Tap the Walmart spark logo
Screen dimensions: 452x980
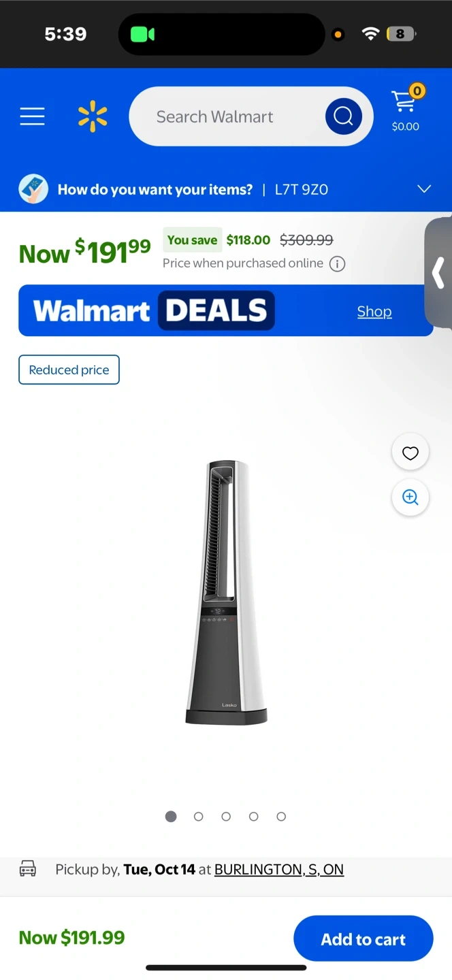tap(93, 116)
